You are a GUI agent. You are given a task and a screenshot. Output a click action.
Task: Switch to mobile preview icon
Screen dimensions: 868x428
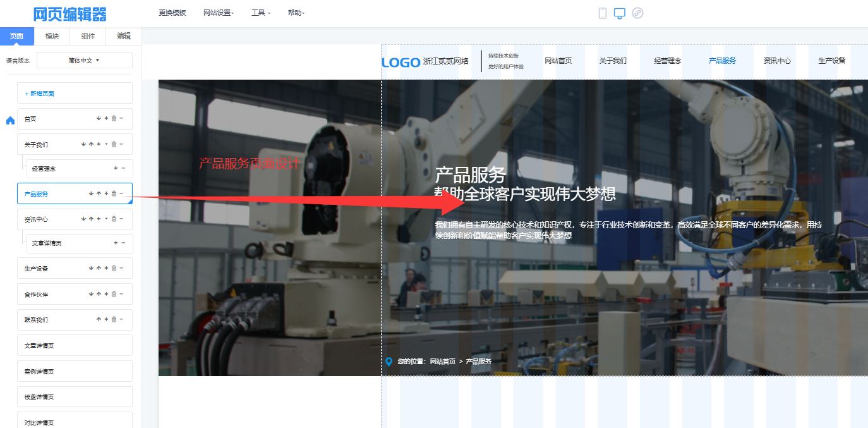click(603, 13)
